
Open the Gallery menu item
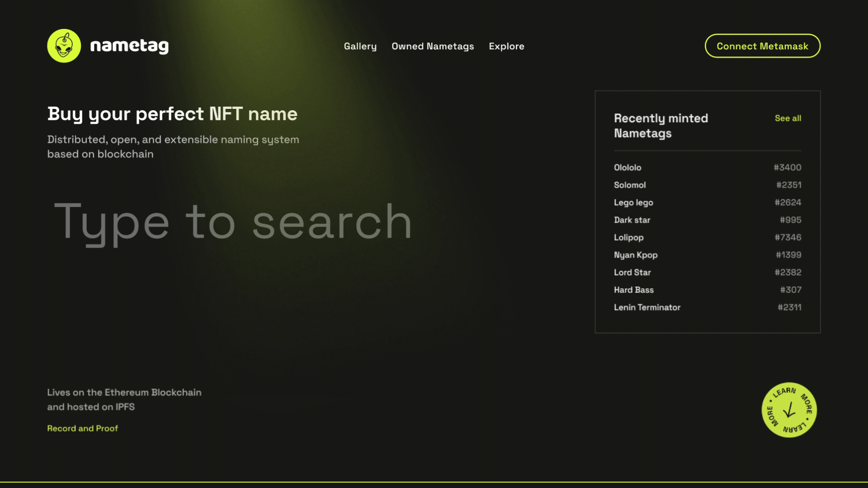tap(360, 46)
